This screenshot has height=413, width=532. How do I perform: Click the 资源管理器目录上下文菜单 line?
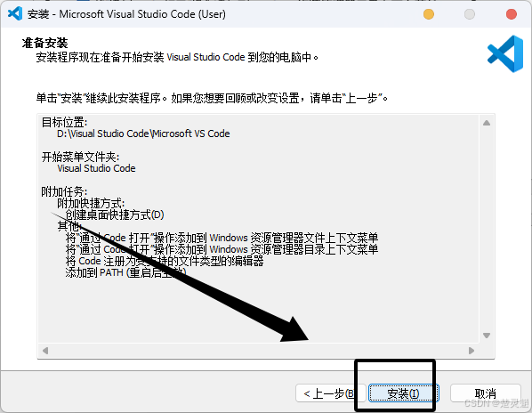222,249
